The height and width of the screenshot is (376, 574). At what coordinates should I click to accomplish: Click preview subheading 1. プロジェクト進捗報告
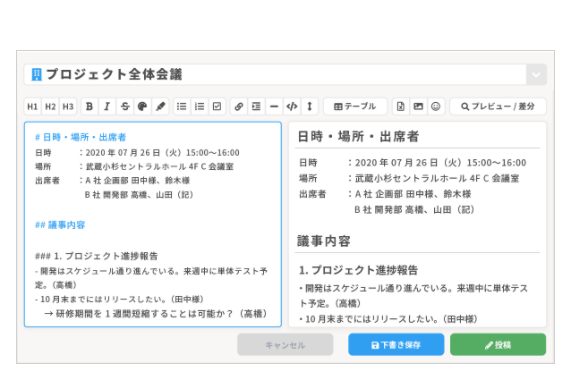358,270
